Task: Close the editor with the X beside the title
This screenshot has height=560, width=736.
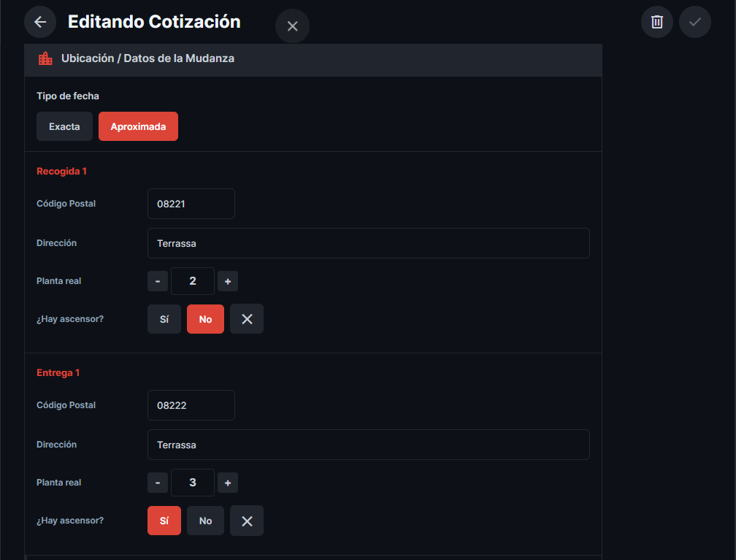Action: 292,26
